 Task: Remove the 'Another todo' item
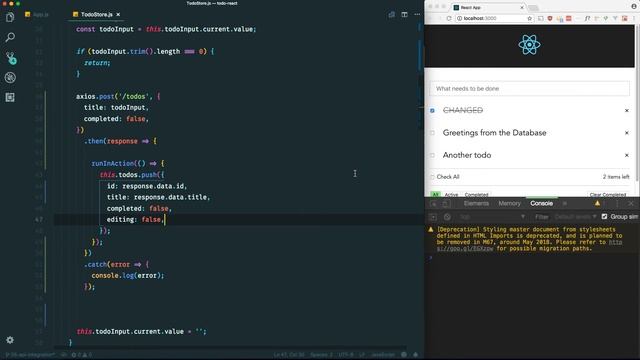point(627,155)
